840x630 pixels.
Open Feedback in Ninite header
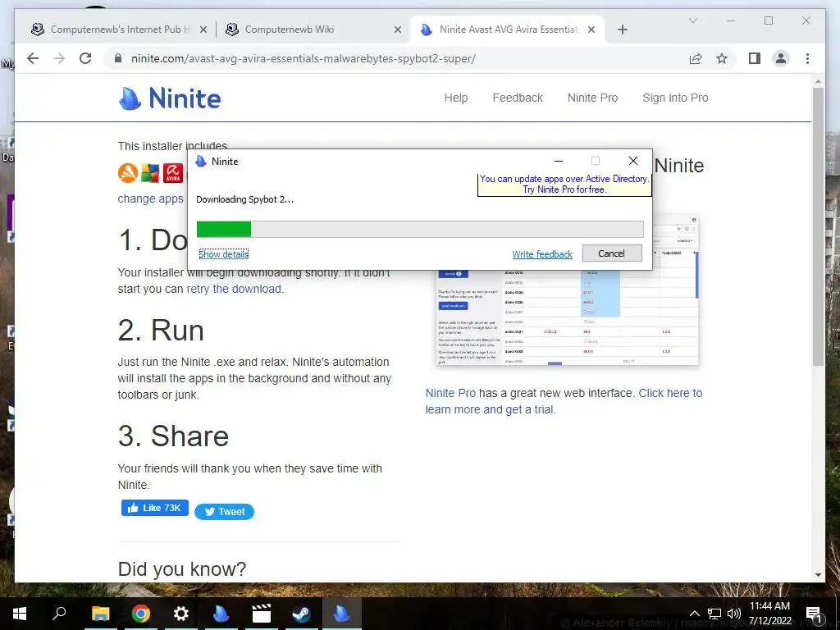(x=518, y=98)
